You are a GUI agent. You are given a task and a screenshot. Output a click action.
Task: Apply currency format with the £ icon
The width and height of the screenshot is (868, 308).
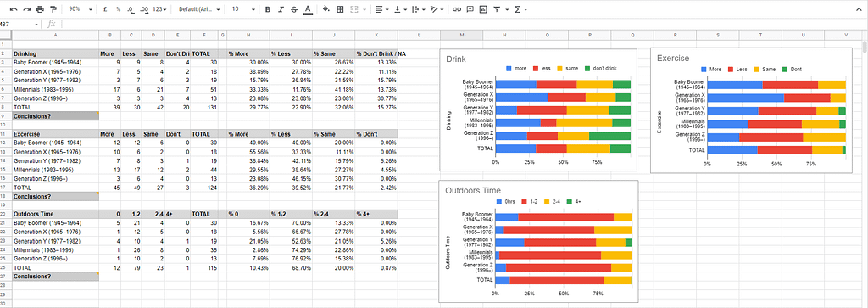click(x=106, y=9)
